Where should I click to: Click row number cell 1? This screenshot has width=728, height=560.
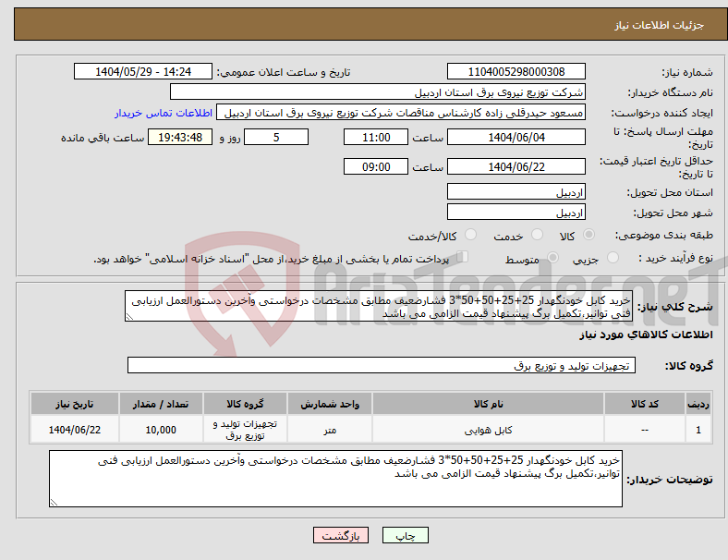[698, 430]
